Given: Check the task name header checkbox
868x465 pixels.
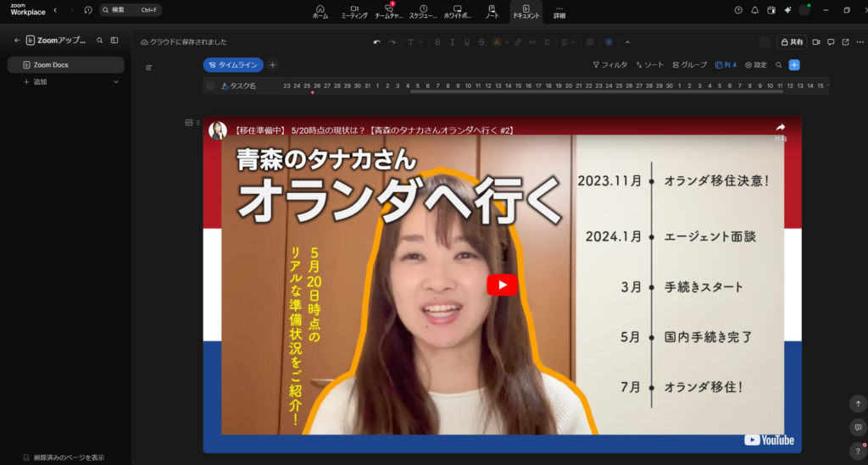Looking at the screenshot, I should [210, 86].
